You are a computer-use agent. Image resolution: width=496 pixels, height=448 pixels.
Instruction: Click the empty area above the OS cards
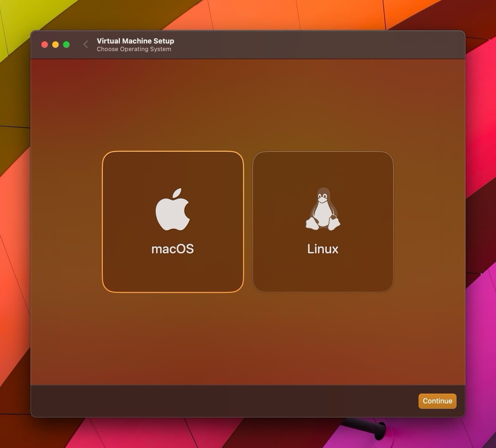tap(248, 103)
